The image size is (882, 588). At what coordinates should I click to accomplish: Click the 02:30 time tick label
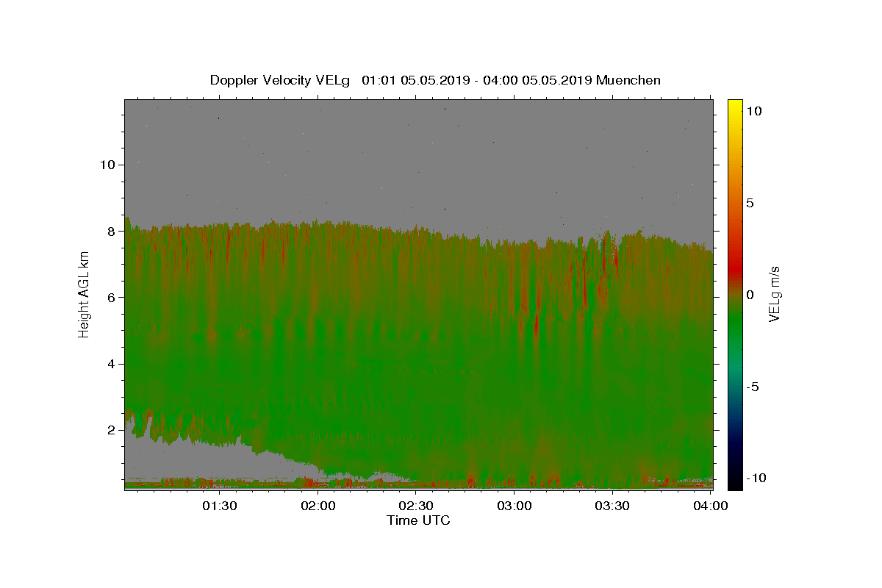416,506
